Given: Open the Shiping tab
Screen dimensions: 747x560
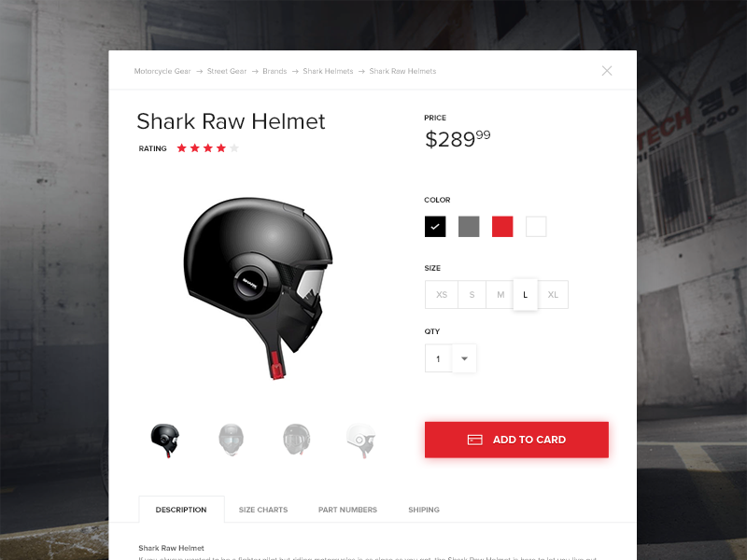Looking at the screenshot, I should [424, 510].
